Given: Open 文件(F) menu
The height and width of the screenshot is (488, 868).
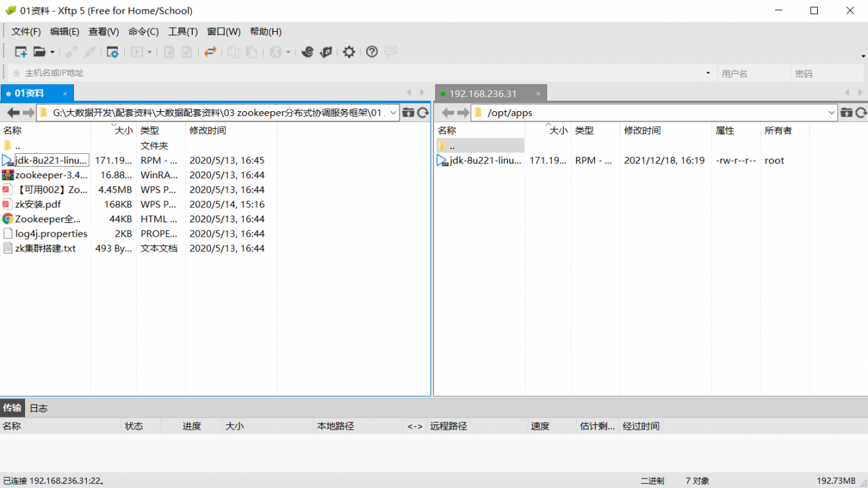Looking at the screenshot, I should pos(26,31).
